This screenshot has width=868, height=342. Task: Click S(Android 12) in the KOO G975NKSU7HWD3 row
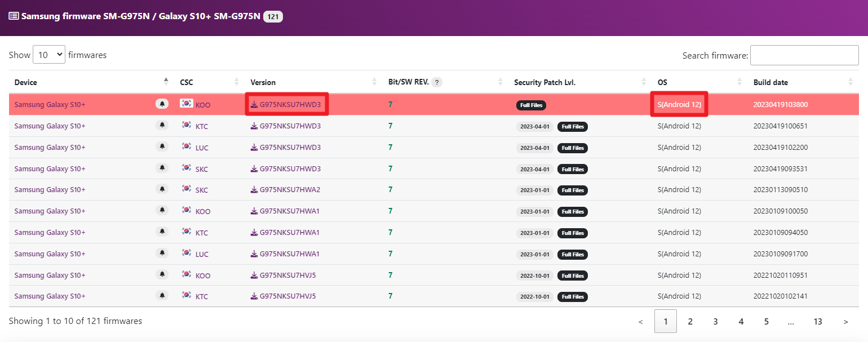point(679,104)
